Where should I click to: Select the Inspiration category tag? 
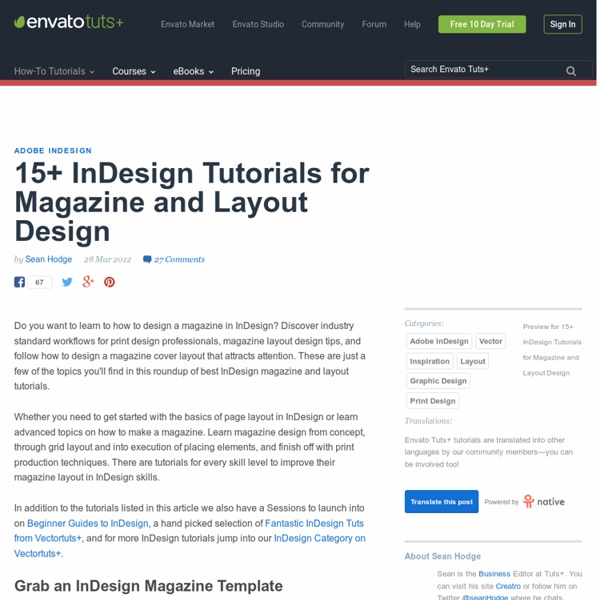[430, 361]
